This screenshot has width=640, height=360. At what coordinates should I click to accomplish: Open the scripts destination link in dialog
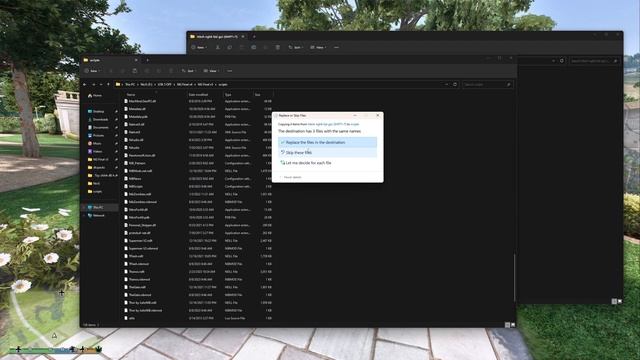pos(355,124)
